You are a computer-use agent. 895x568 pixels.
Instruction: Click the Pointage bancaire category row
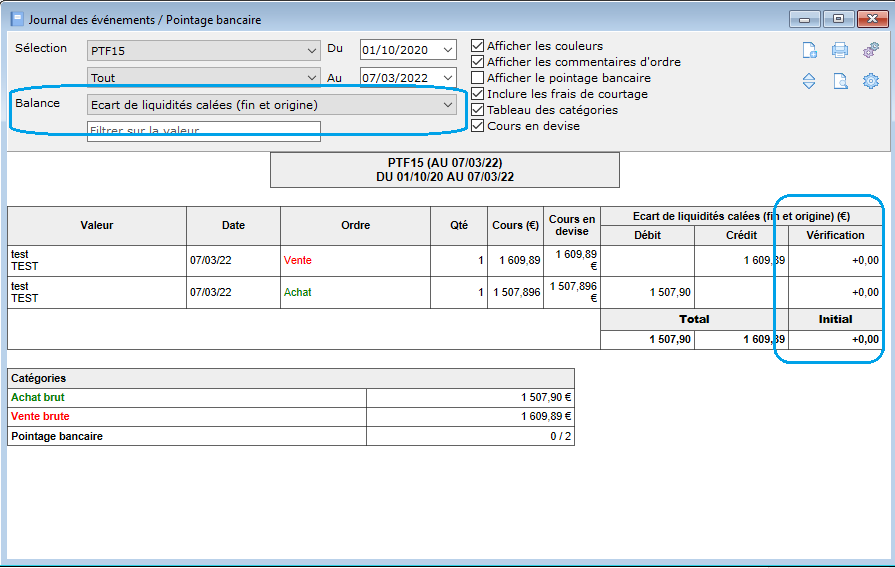tap(291, 436)
